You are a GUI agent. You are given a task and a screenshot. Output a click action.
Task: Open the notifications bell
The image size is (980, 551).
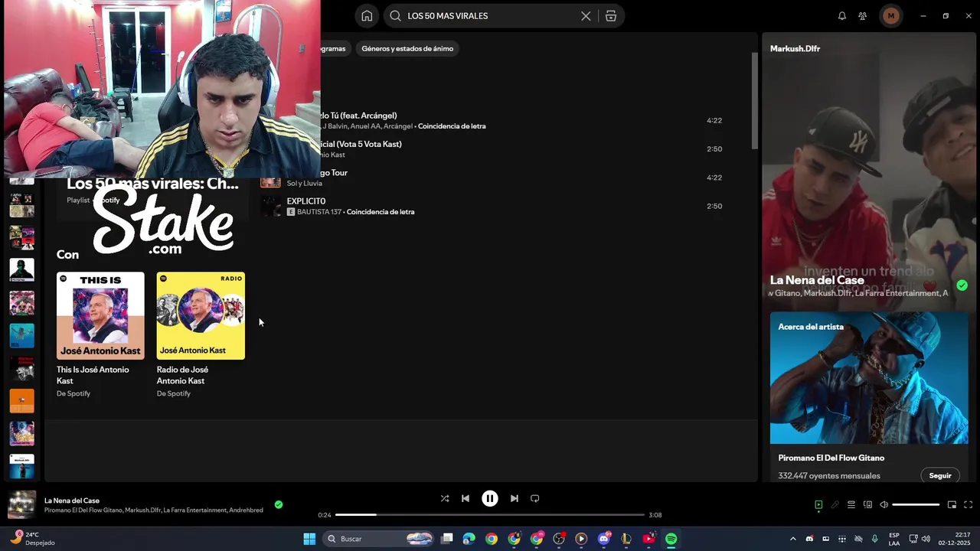[842, 15]
